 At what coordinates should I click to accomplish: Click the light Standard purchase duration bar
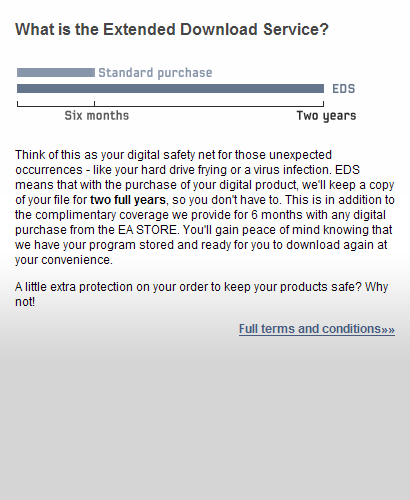(56, 73)
